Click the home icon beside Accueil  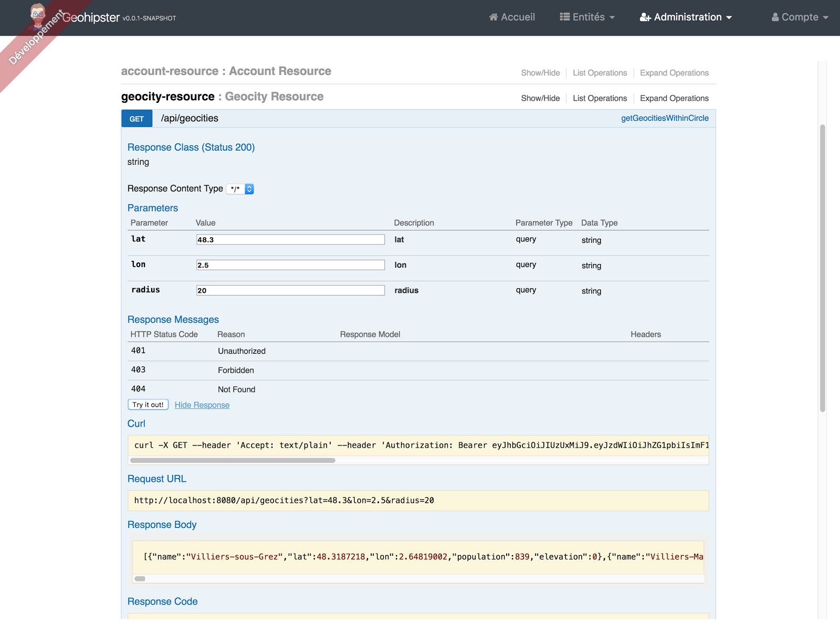[x=493, y=17]
